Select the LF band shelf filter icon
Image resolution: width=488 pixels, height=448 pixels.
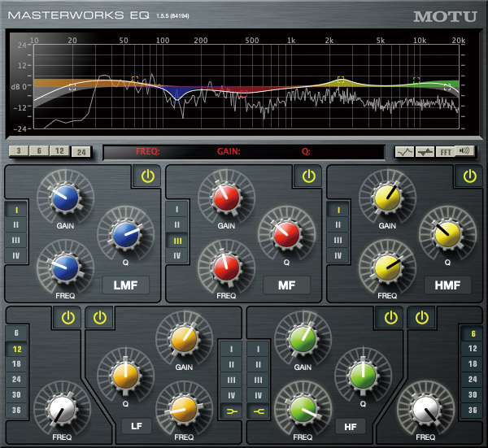click(231, 411)
